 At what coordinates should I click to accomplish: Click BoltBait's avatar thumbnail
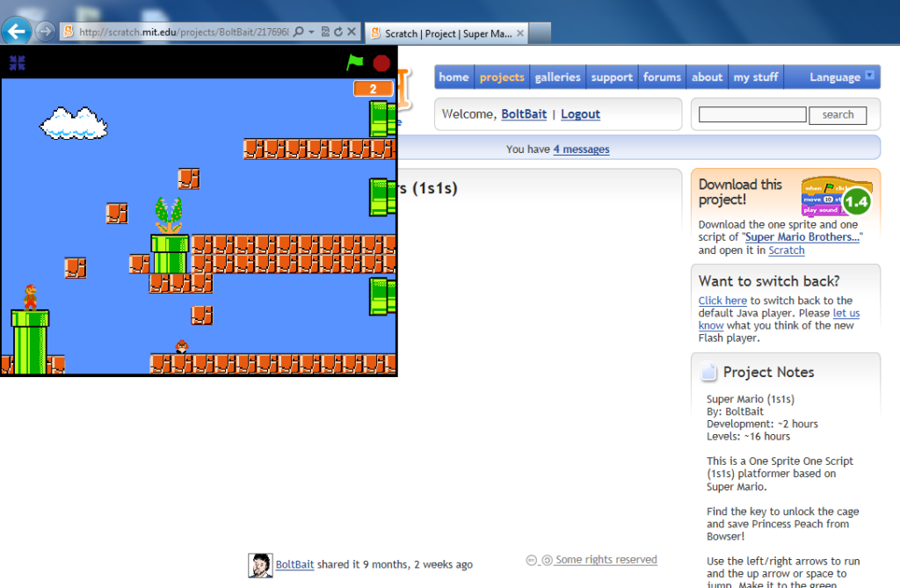tap(259, 565)
